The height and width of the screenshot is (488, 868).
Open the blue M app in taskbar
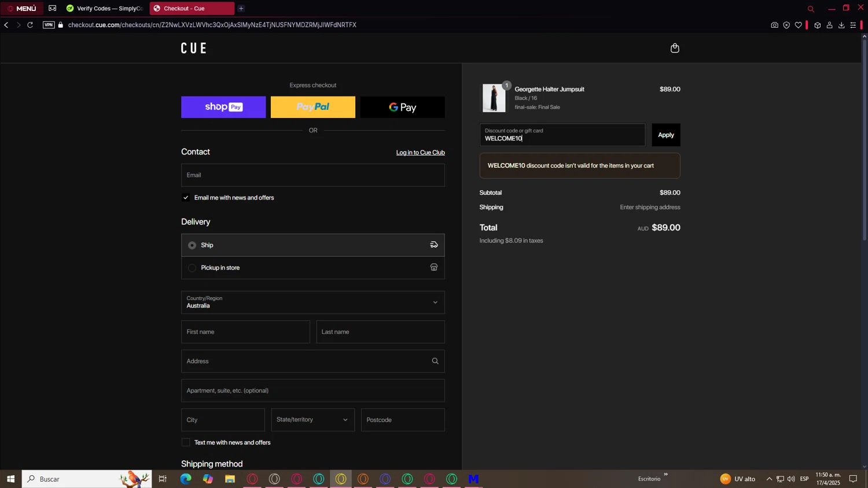click(474, 479)
